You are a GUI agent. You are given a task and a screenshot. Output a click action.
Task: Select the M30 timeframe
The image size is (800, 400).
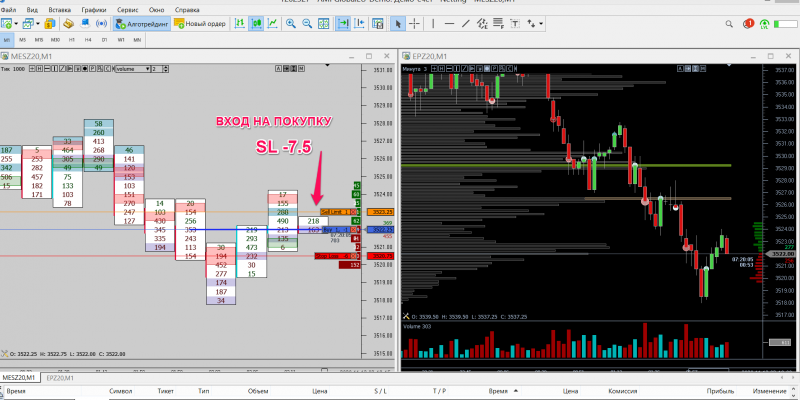[55, 39]
